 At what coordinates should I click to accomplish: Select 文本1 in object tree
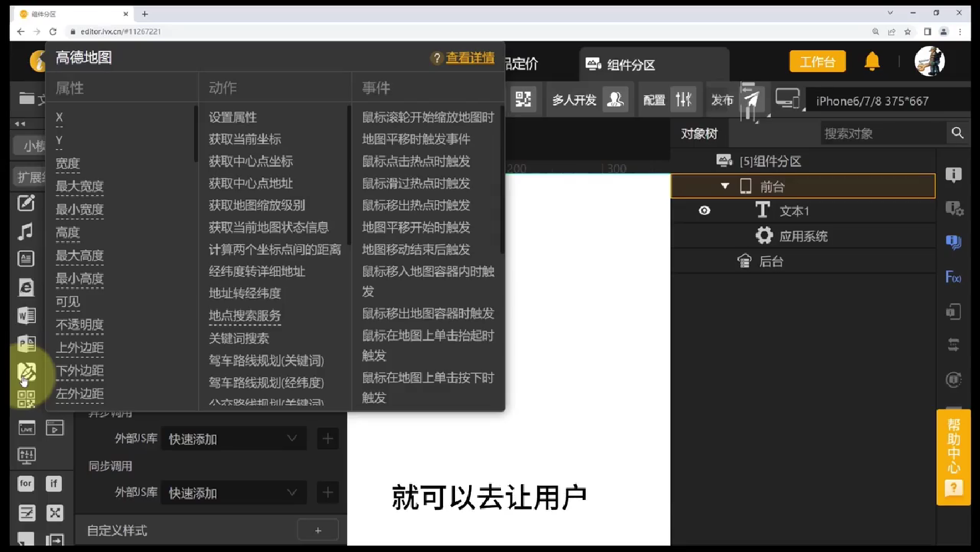(794, 211)
